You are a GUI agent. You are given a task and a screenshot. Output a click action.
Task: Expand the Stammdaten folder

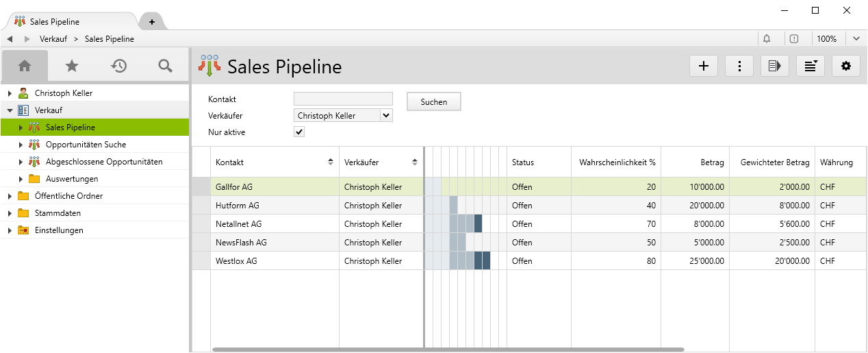point(10,213)
